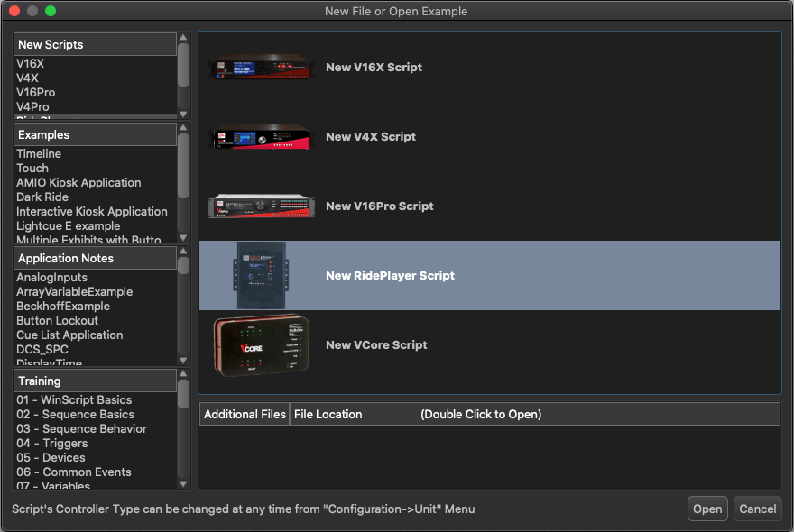Click the Open button
The width and height of the screenshot is (794, 532).
[707, 509]
